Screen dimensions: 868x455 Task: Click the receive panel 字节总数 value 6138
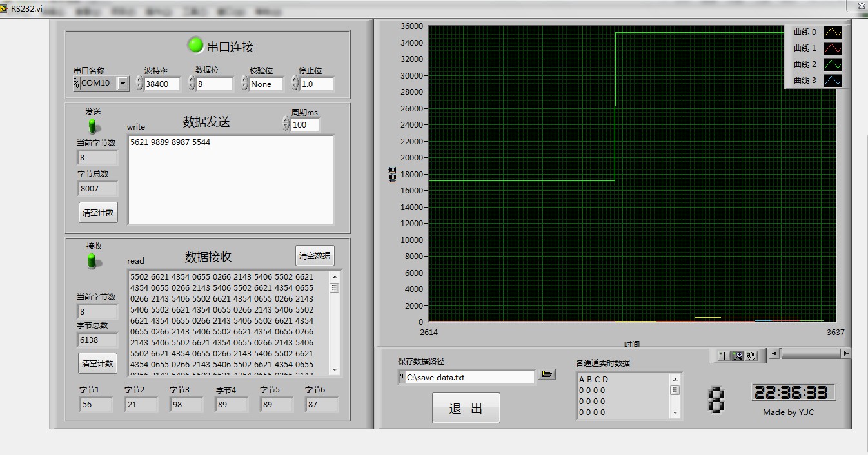tap(97, 340)
